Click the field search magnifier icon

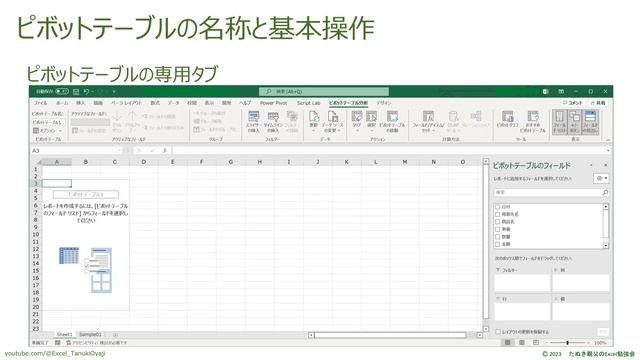click(605, 192)
